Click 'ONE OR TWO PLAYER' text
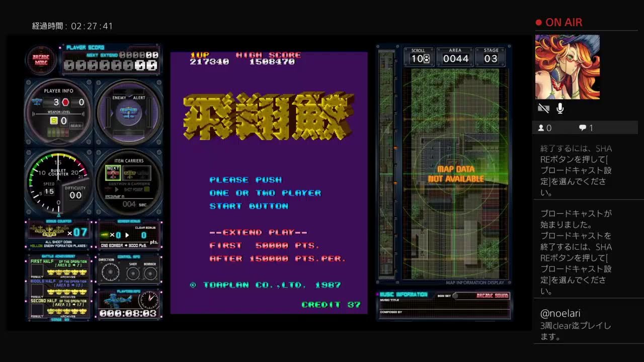The width and height of the screenshot is (644, 362). [265, 193]
